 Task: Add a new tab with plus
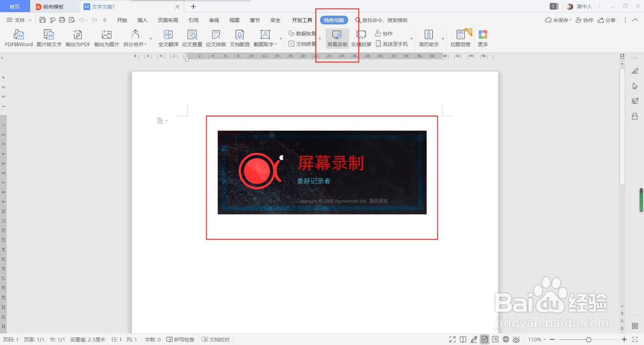tap(193, 6)
